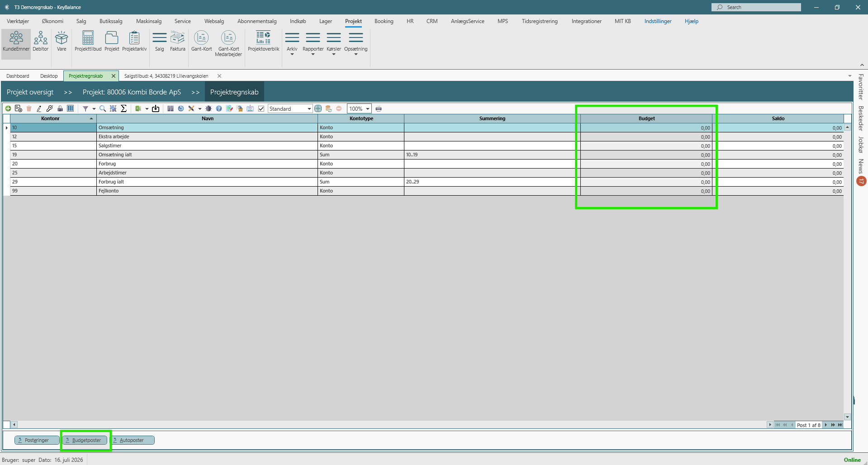Click the next record navigator arrow
The image size is (868, 465).
[826, 425]
